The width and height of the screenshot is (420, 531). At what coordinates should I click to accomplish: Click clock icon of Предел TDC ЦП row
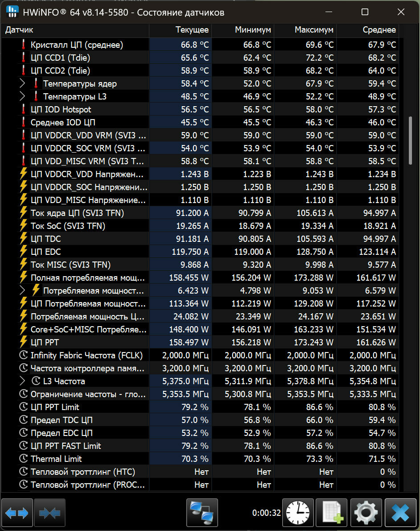coord(23,419)
